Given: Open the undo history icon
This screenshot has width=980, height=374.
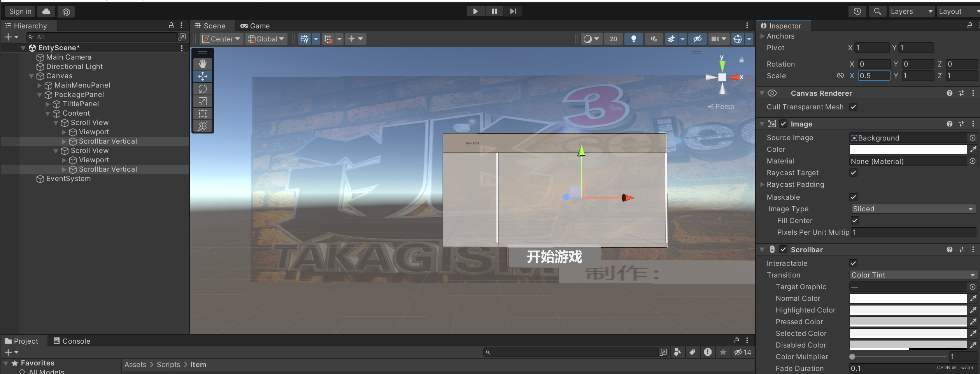Looking at the screenshot, I should [857, 11].
